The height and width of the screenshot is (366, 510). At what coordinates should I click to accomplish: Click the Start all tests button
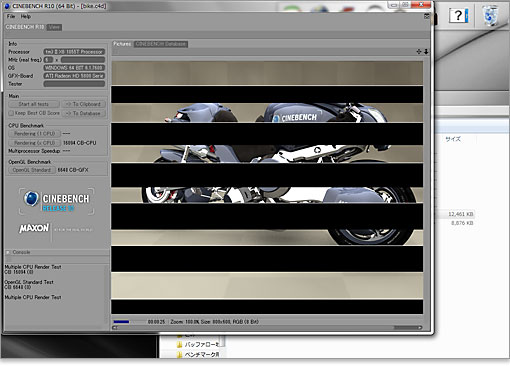click(34, 104)
